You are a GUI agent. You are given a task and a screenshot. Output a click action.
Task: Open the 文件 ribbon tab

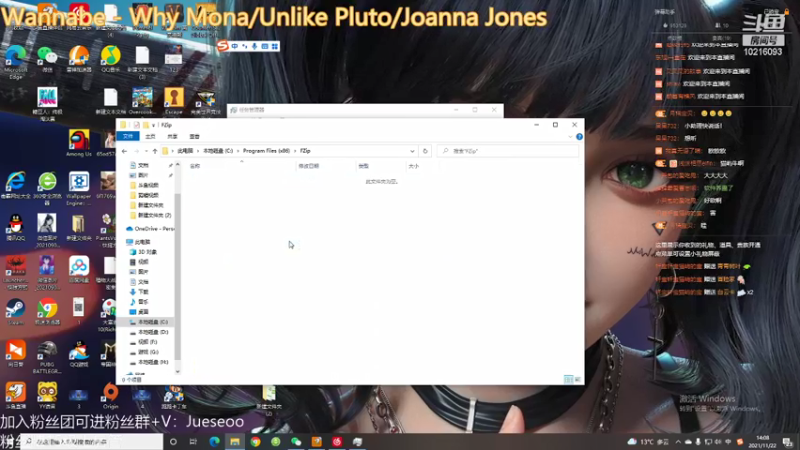[x=128, y=137]
